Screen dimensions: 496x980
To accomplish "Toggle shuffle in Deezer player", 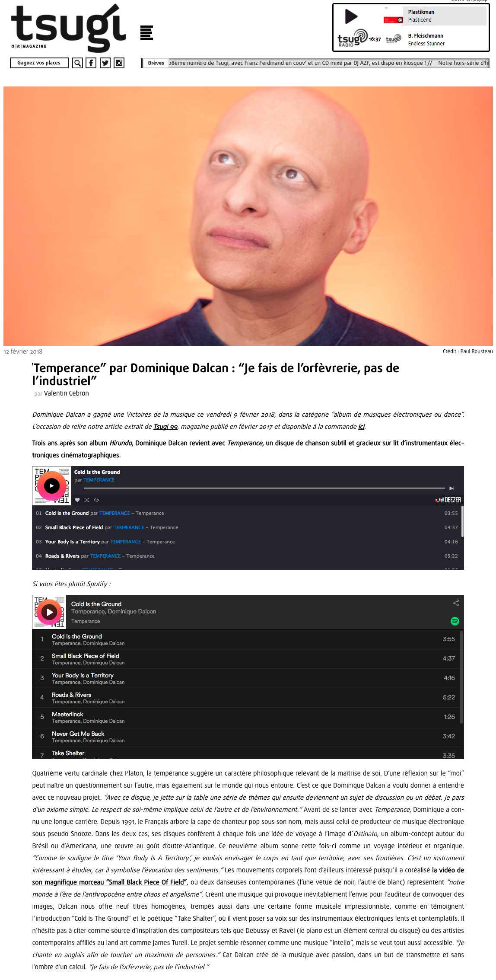I will (x=87, y=500).
